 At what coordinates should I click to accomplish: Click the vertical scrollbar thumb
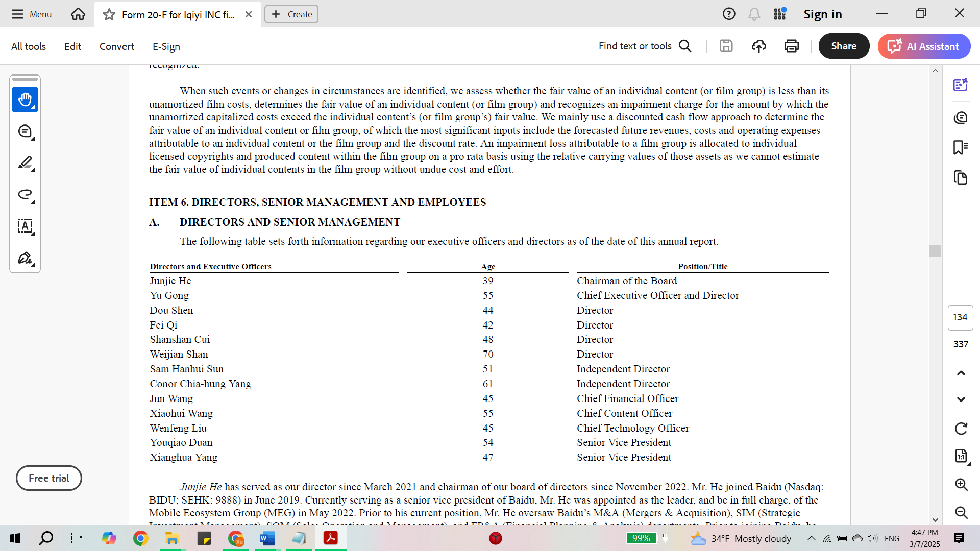pos(935,251)
